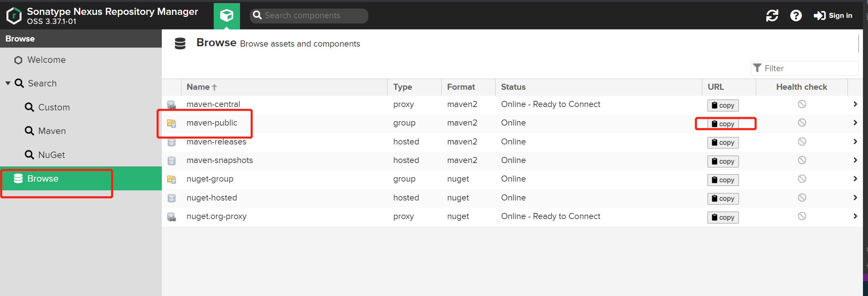868x296 pixels.
Task: Sort by the Status column header
Action: click(598, 87)
